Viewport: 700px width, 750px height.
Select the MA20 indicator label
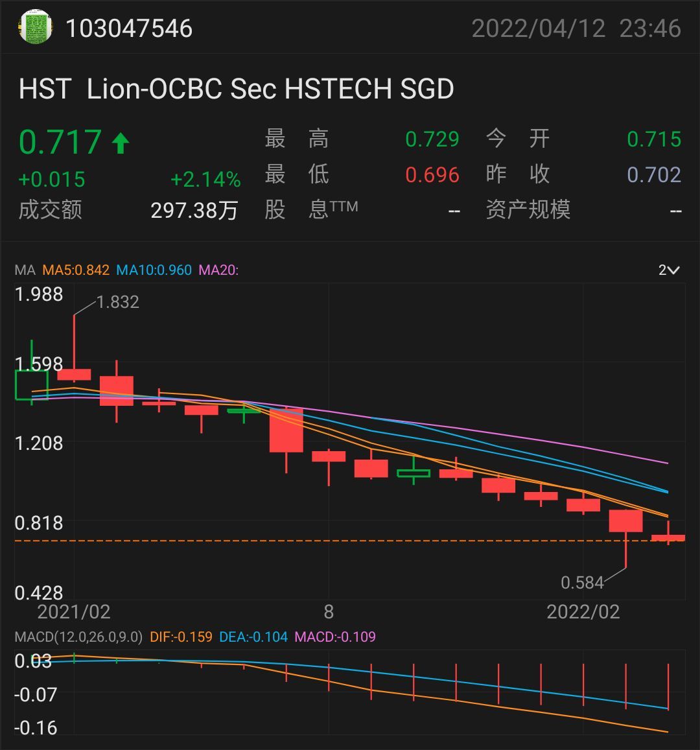218,270
